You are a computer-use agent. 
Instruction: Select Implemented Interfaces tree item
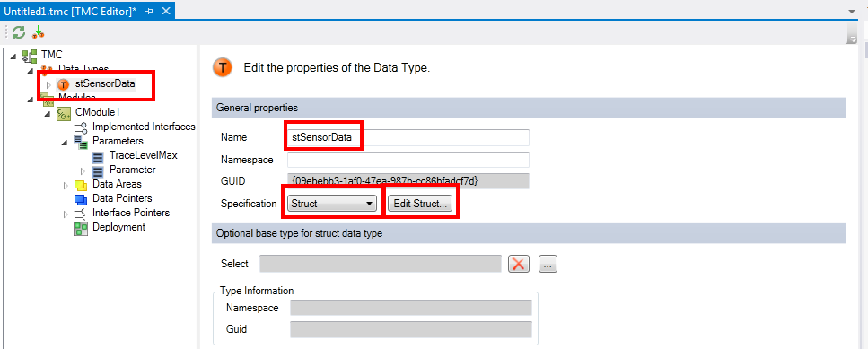[x=144, y=127]
